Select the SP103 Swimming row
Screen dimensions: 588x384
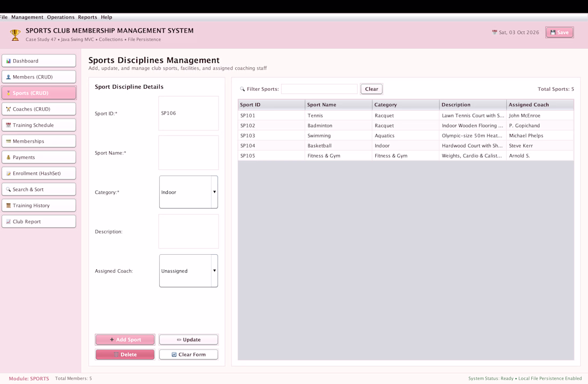[406, 136]
